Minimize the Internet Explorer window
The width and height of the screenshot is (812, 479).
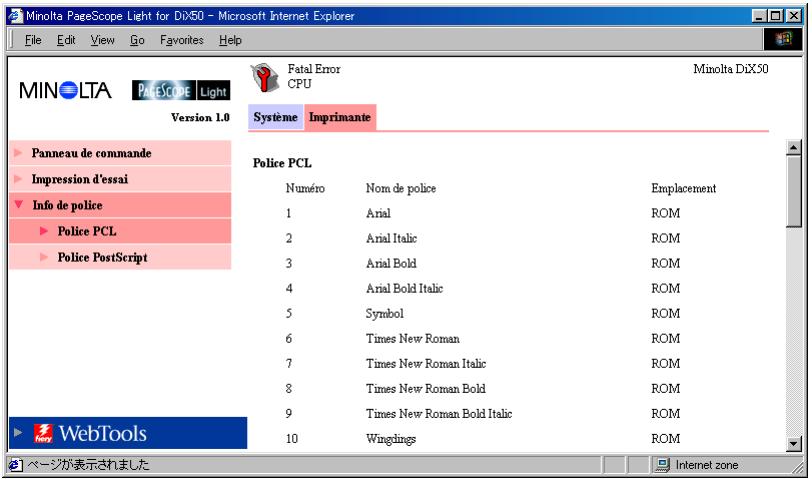click(x=760, y=16)
